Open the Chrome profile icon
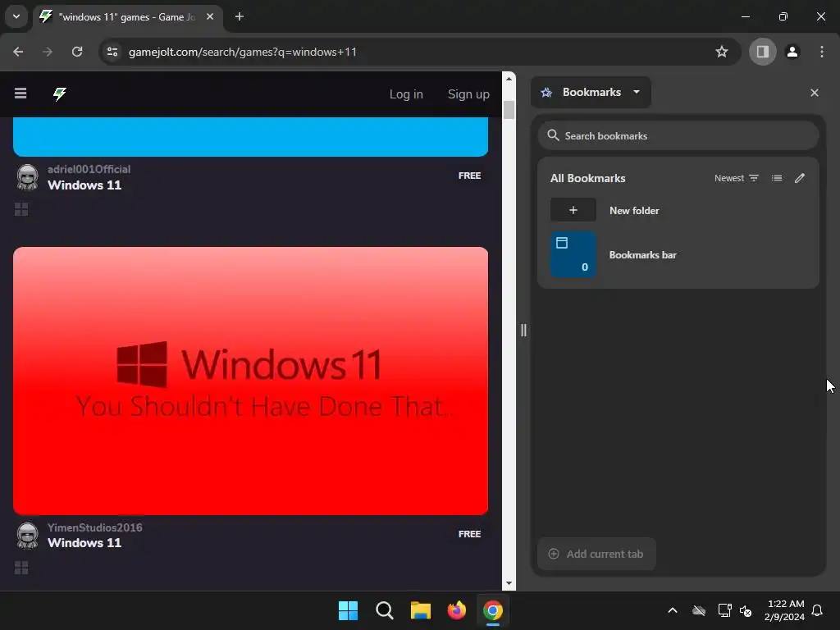Image resolution: width=840 pixels, height=630 pixels. pos(792,52)
